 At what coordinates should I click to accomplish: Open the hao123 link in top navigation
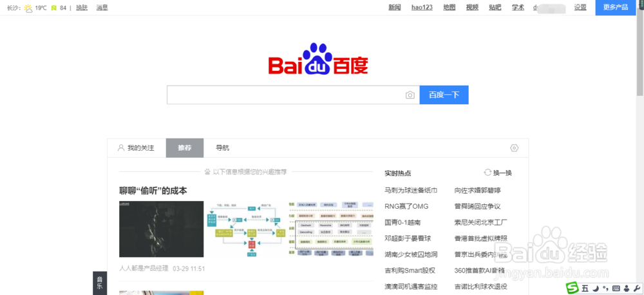pyautogui.click(x=422, y=7)
